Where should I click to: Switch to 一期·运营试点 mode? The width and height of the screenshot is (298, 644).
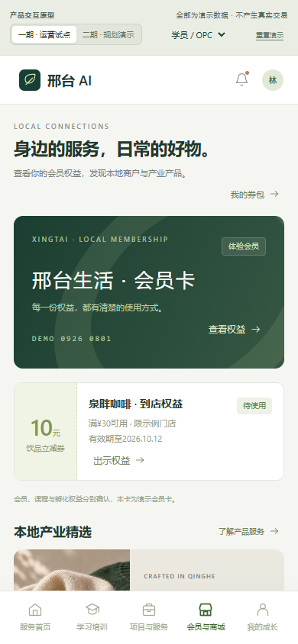[44, 35]
